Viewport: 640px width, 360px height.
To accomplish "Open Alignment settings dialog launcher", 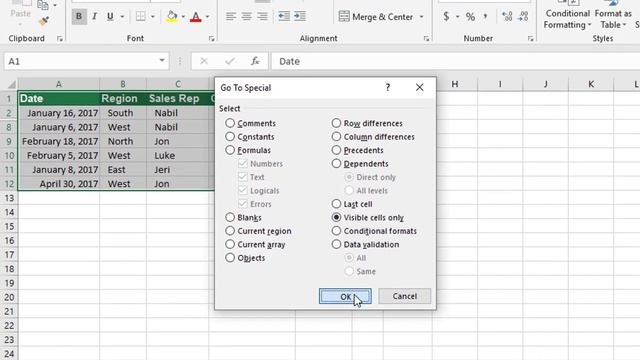I will [426, 38].
